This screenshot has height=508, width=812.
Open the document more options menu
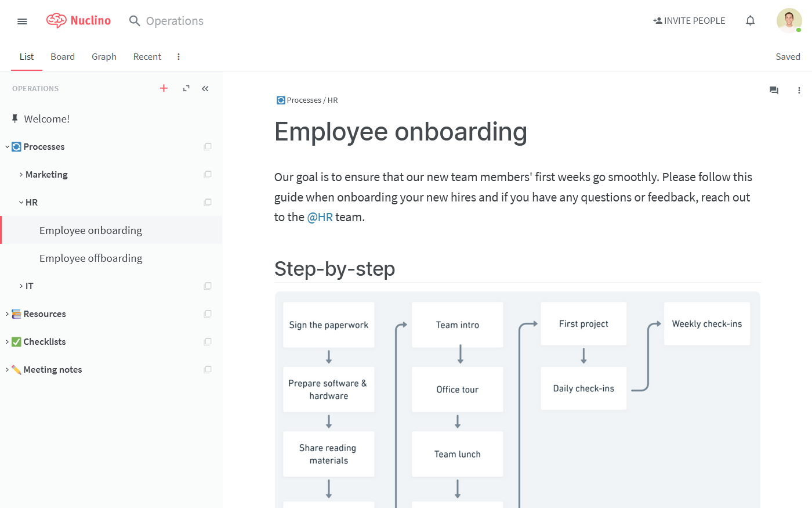pos(799,91)
